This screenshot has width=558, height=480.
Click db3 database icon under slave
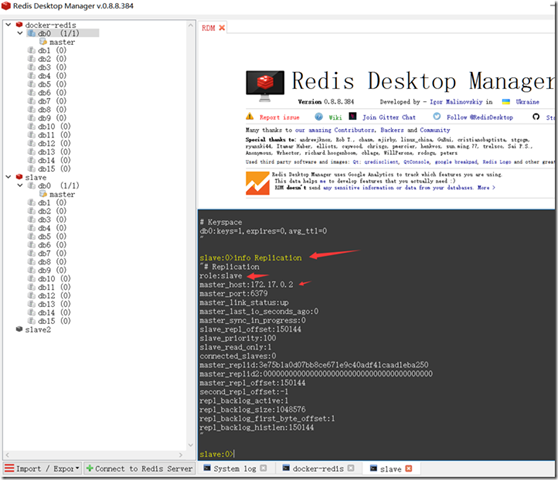click(32, 219)
